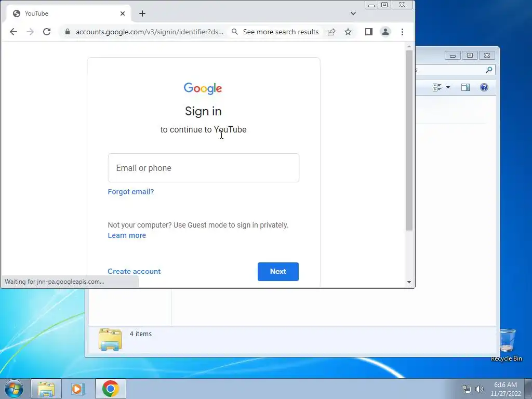Image resolution: width=532 pixels, height=399 pixels.
Task: Open the Explorer help question mark icon
Action: (484, 87)
